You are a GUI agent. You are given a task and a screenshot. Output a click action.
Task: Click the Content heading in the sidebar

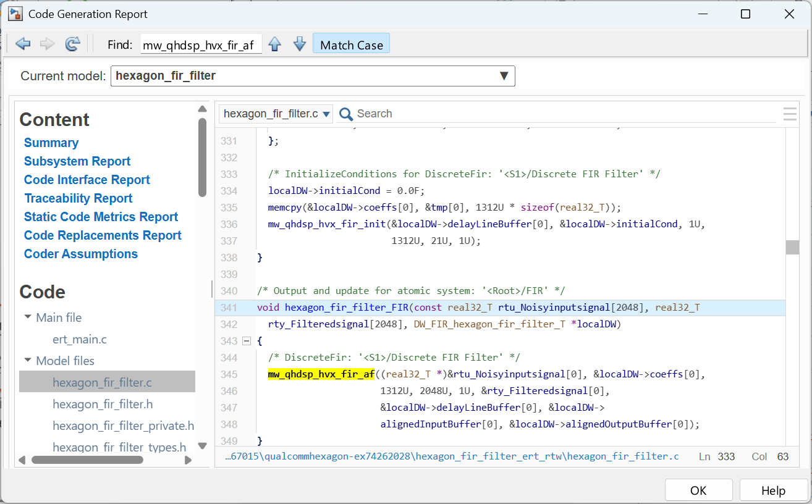pyautogui.click(x=54, y=119)
